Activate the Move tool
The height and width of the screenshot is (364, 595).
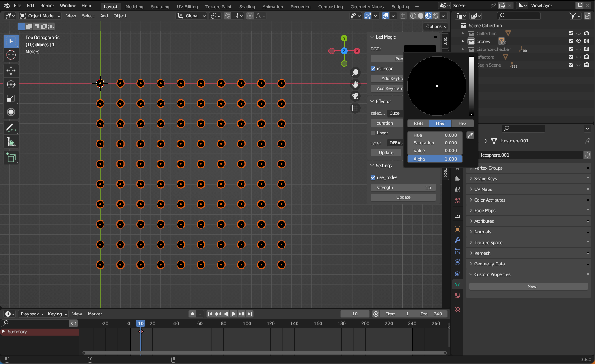[11, 70]
